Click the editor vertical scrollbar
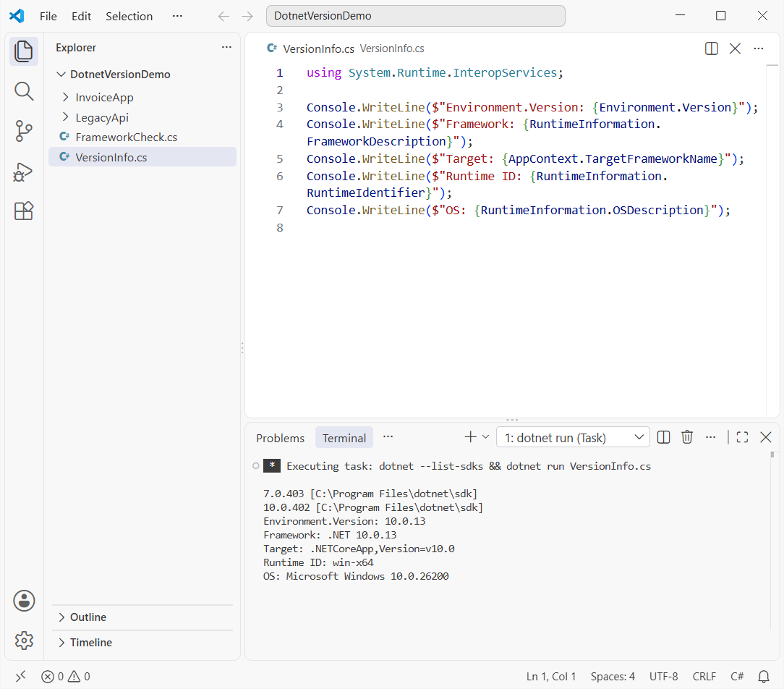This screenshot has height=689, width=784. pos(772,240)
